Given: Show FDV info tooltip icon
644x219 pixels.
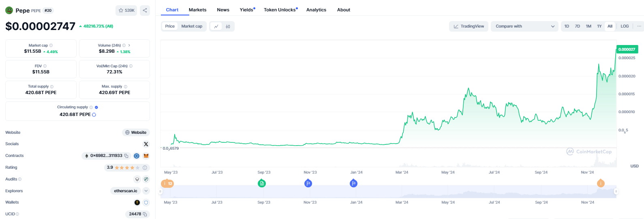Looking at the screenshot, I should point(45,66).
